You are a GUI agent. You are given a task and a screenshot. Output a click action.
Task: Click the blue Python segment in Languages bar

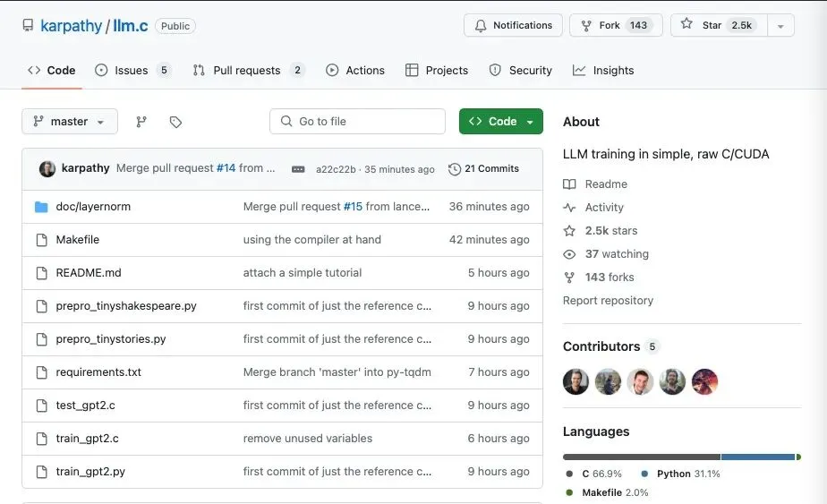click(757, 457)
